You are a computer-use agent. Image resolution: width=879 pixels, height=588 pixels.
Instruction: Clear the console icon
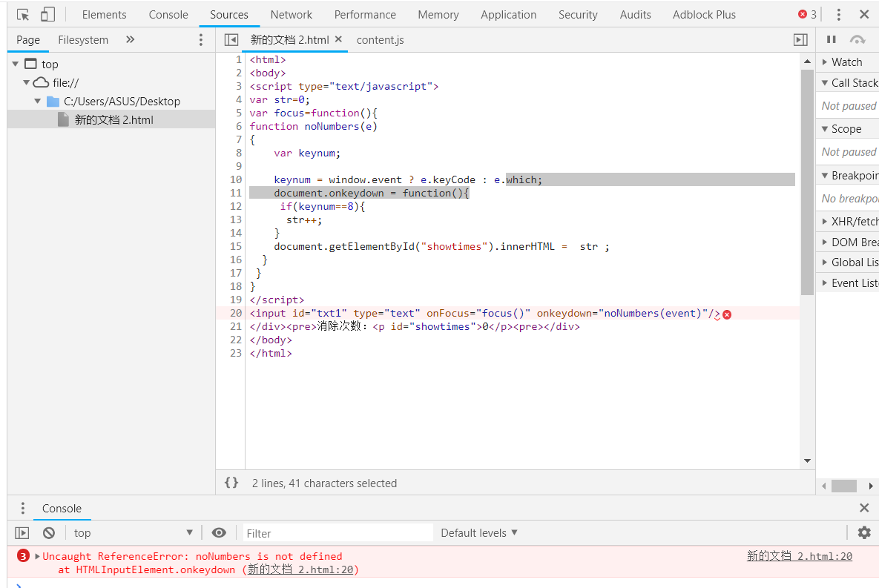[x=49, y=532]
